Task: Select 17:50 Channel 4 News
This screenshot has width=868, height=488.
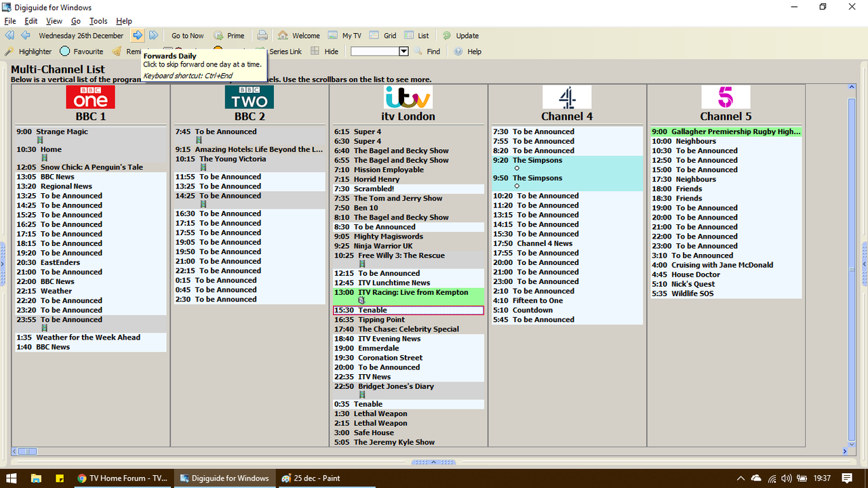Action: click(x=567, y=243)
